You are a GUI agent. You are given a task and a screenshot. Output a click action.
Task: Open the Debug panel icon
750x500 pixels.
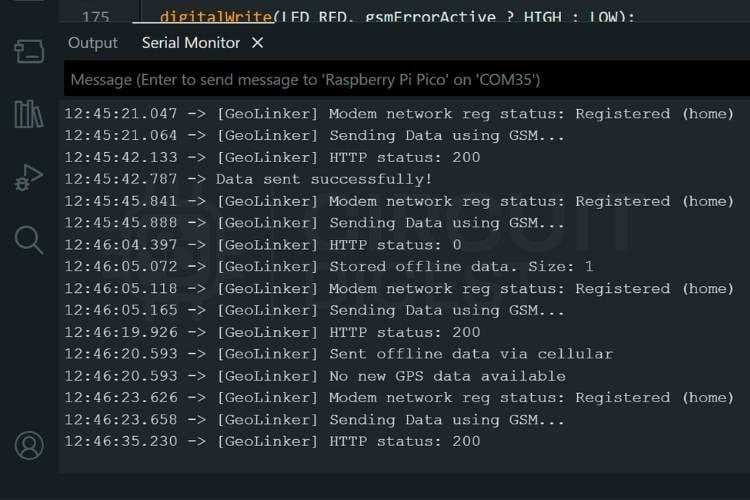point(29,178)
